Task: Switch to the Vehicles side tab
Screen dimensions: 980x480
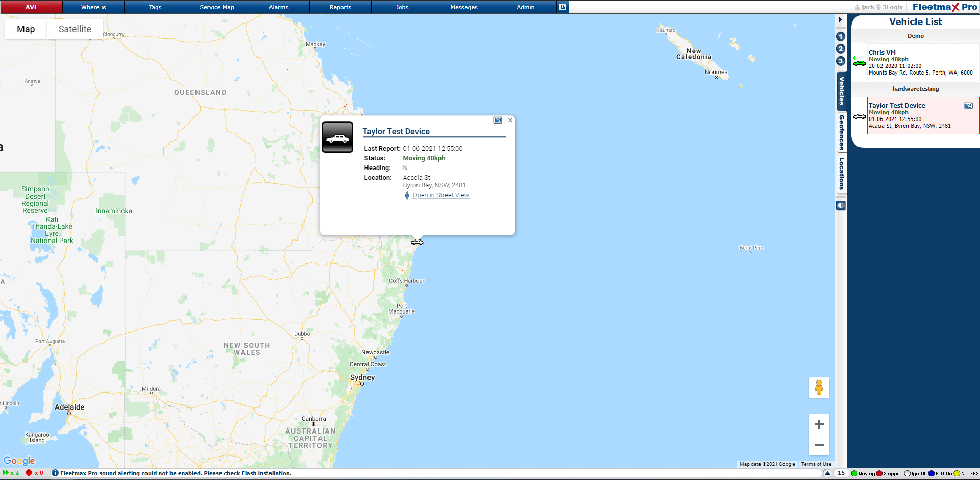Action: point(842,91)
